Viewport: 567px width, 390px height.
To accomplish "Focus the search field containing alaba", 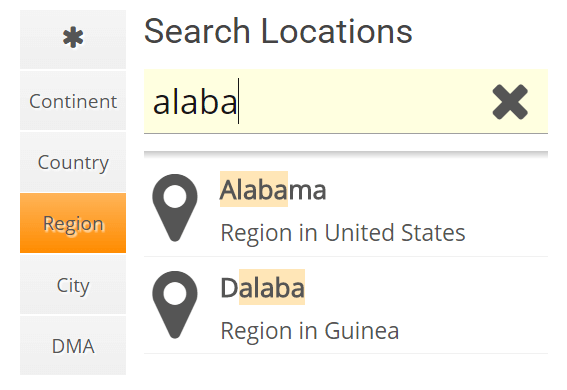I will click(x=346, y=102).
